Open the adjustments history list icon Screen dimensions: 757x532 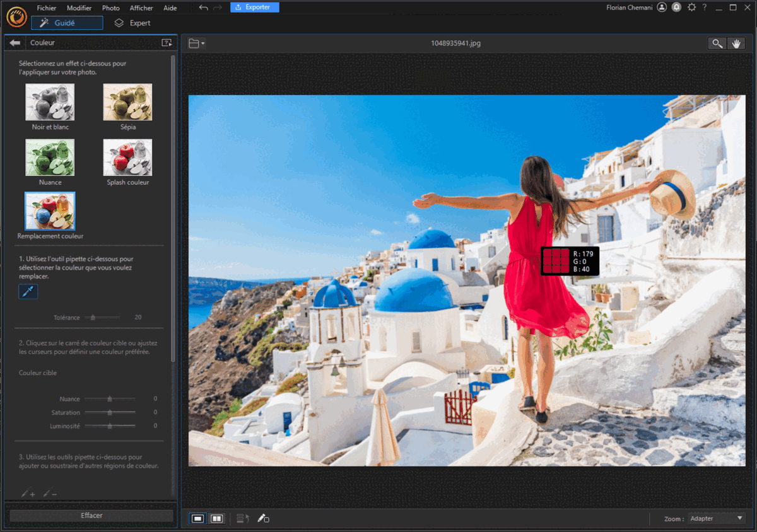(x=243, y=518)
